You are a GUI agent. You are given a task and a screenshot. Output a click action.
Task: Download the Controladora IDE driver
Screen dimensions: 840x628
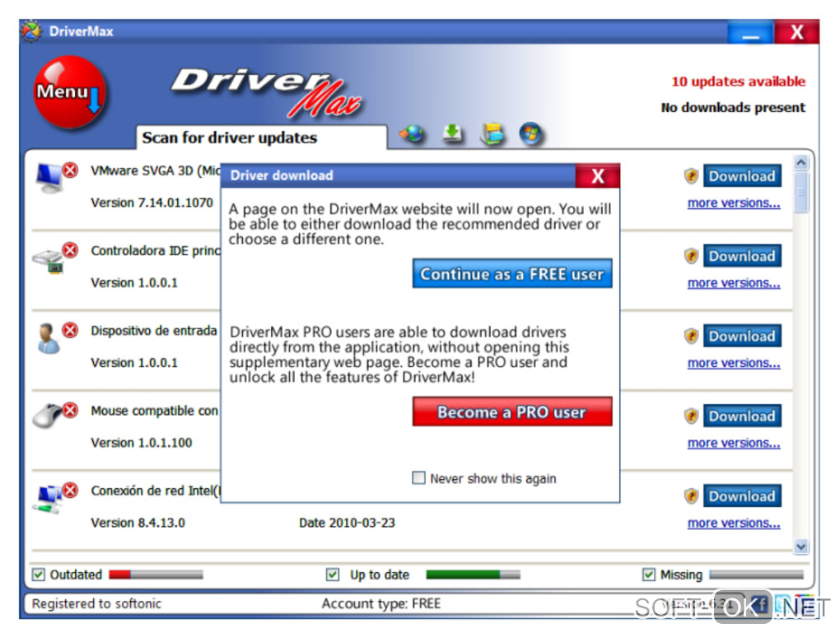pos(742,256)
